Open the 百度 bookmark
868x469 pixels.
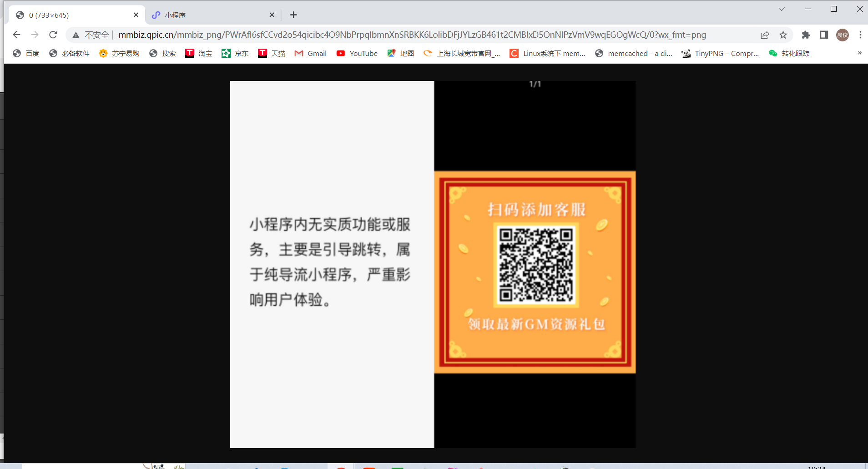tap(26, 53)
